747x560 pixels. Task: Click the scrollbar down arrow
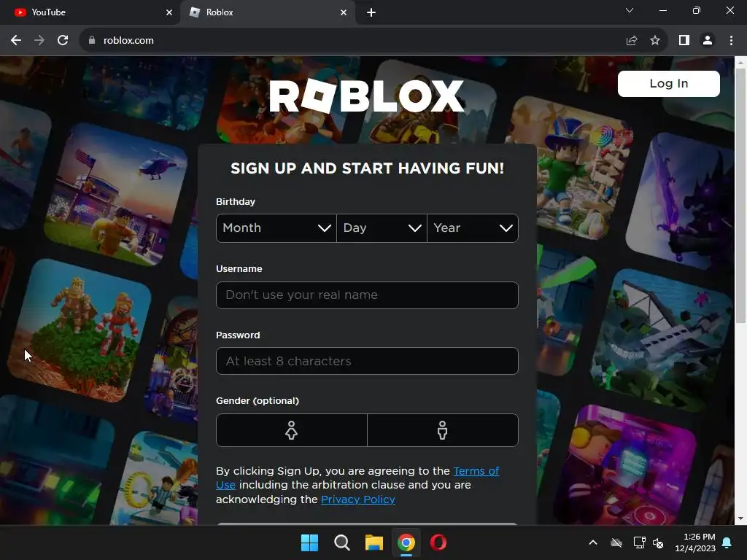pos(740,518)
